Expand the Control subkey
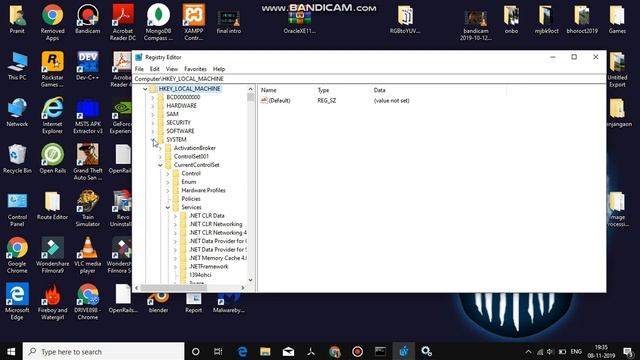The image size is (640, 360). (168, 173)
